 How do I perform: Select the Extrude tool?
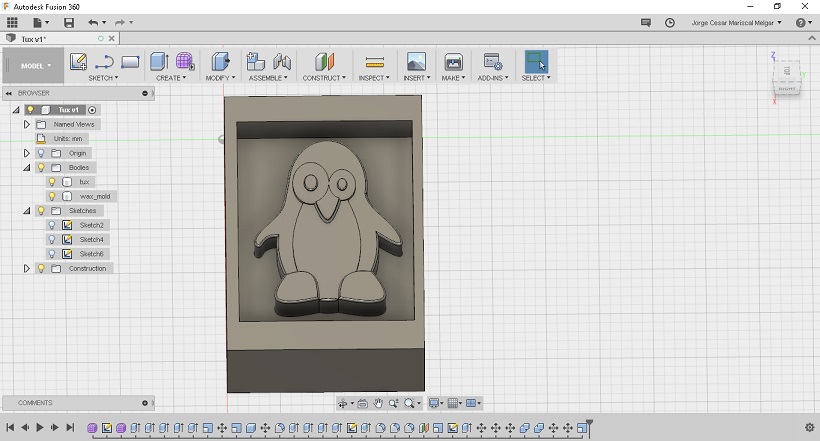pos(159,62)
